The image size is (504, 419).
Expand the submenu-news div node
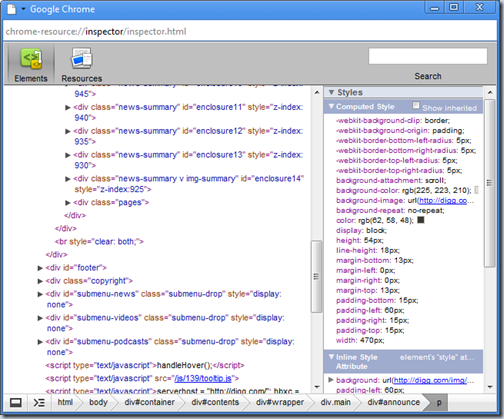(40, 294)
